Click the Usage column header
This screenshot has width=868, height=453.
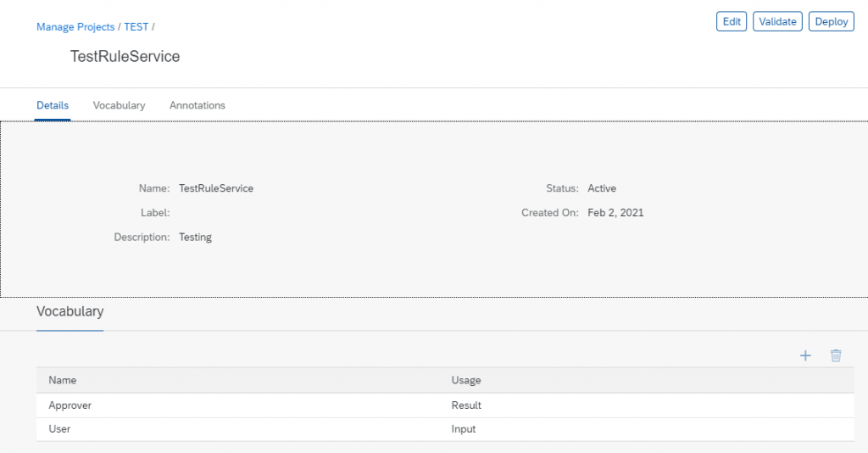click(466, 380)
